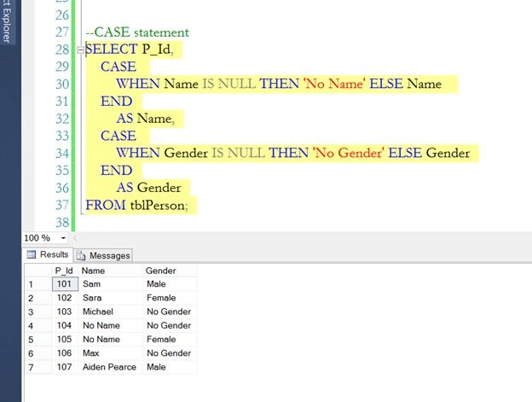Screen dimensions: 532x402
Task: Select the cell containing 106
Action: tap(65, 353)
